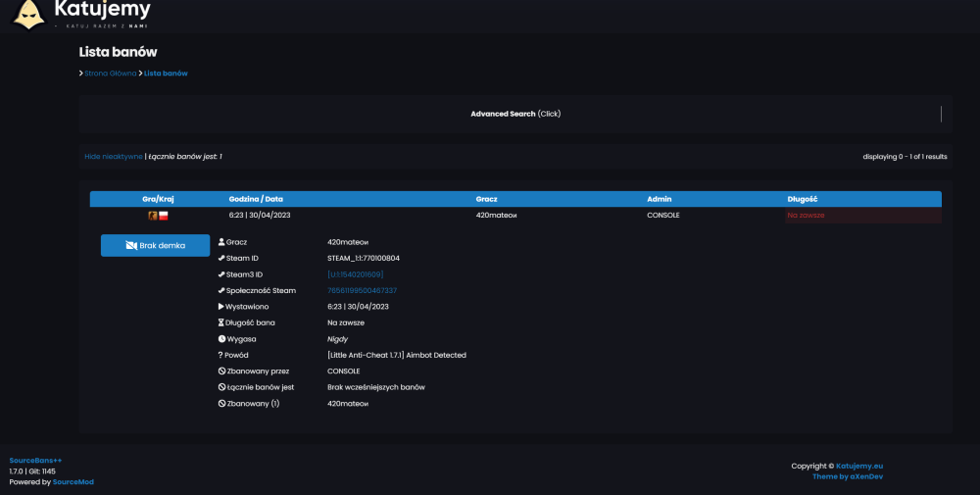Click the camera-off icon on Brak demka button

131,246
